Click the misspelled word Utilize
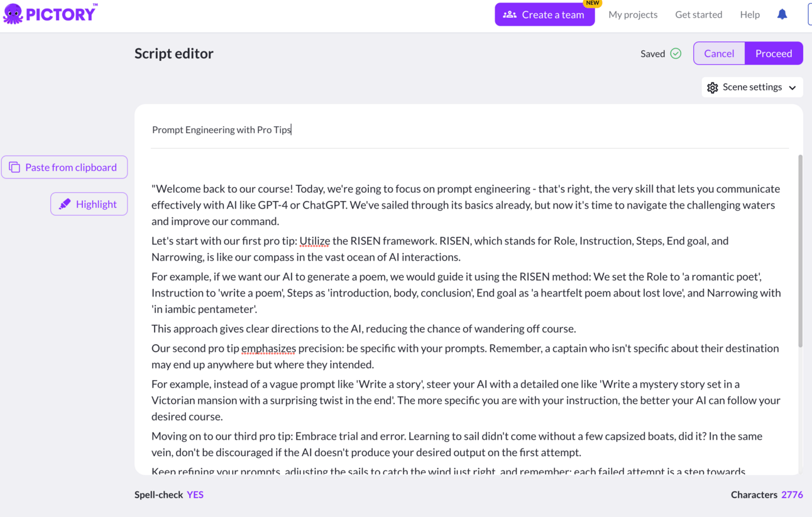Viewport: 812px width, 517px height. click(314, 241)
